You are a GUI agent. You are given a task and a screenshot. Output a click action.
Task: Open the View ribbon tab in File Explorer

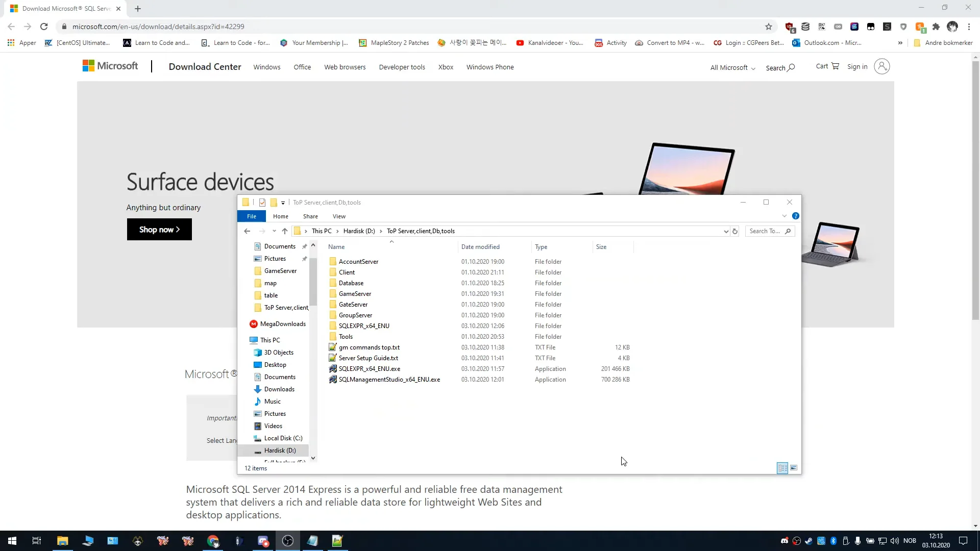(x=339, y=216)
